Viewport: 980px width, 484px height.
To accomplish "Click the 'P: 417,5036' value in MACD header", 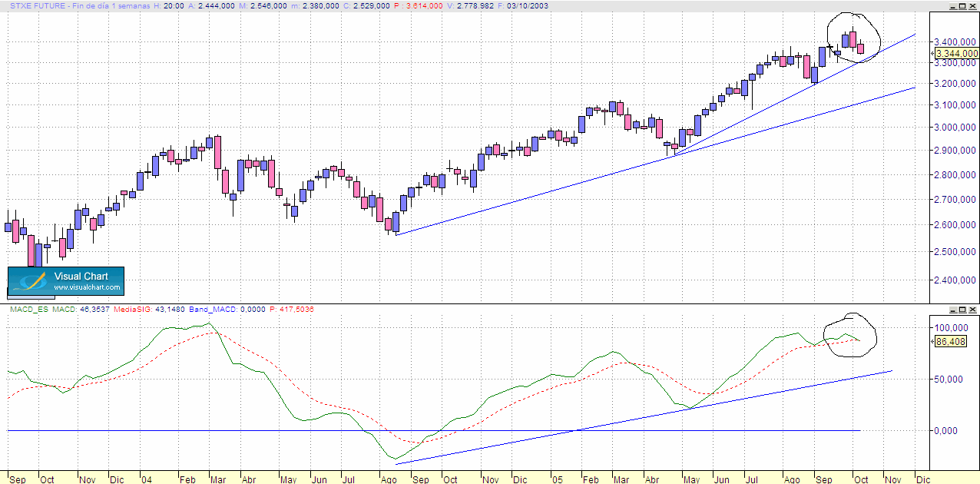I will (292, 309).
